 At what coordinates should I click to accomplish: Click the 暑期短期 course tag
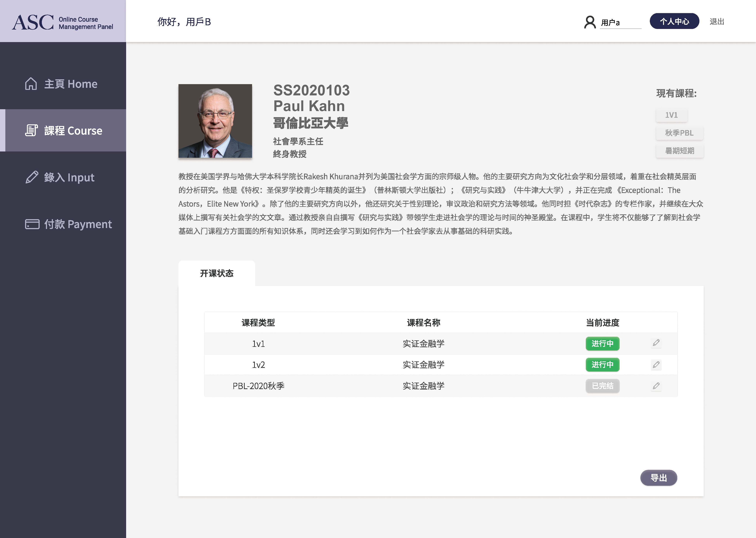coord(679,151)
